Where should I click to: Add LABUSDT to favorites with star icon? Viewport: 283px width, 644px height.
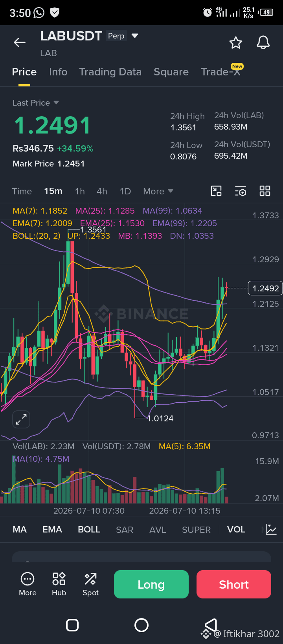(236, 42)
